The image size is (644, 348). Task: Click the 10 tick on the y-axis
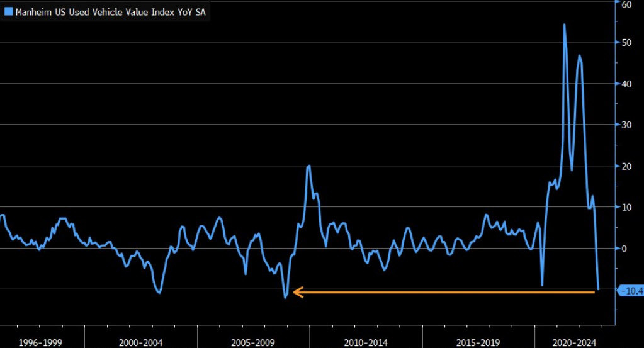(626, 208)
